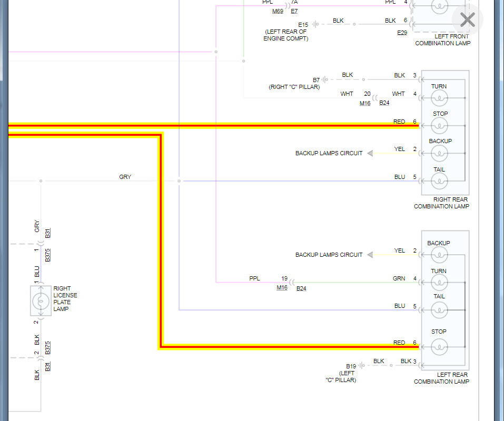Open the M69 connector link

pyautogui.click(x=278, y=11)
